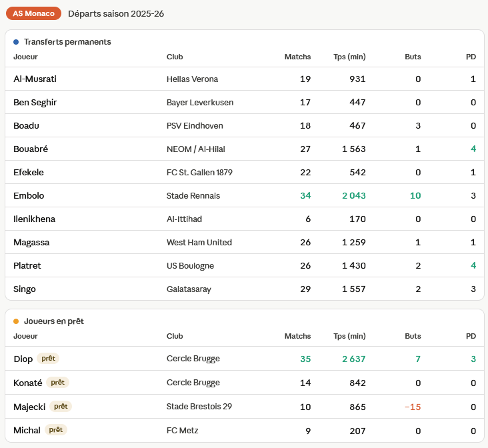
Task: Click the US Boulogne club cell
Action: point(190,266)
